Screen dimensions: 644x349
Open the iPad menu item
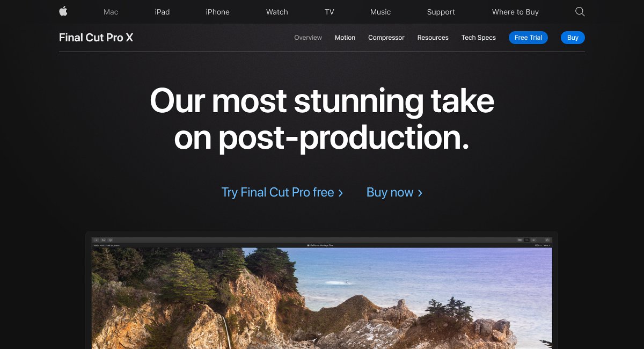tap(162, 12)
